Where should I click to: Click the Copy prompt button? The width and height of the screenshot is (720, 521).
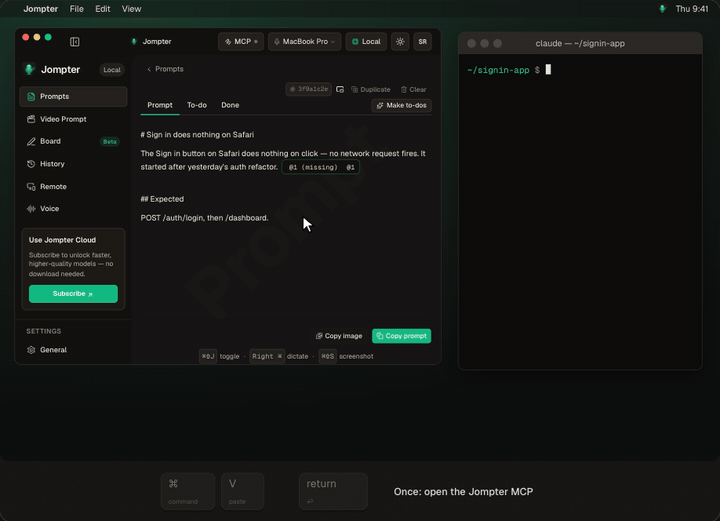401,336
